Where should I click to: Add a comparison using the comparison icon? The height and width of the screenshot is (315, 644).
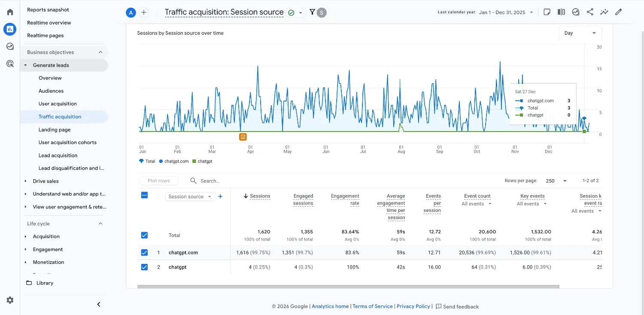(561, 12)
